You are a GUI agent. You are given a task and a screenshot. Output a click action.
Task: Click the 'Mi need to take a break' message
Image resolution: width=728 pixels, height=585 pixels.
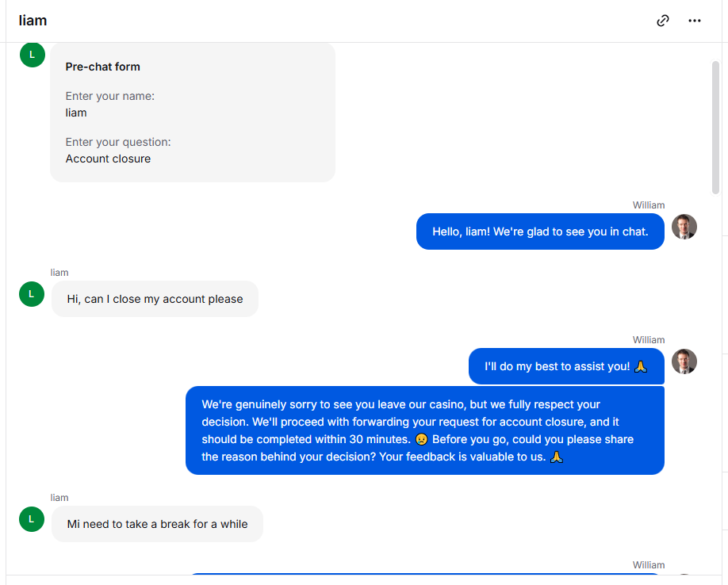tap(157, 524)
